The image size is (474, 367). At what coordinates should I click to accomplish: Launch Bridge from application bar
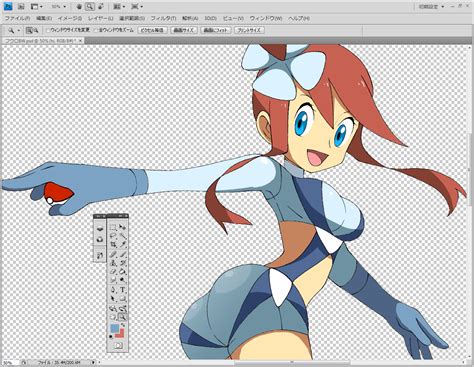click(x=21, y=6)
